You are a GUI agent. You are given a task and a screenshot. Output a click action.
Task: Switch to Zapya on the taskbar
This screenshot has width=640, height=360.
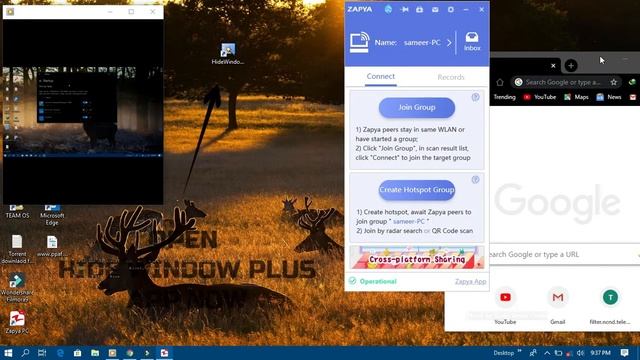click(164, 353)
